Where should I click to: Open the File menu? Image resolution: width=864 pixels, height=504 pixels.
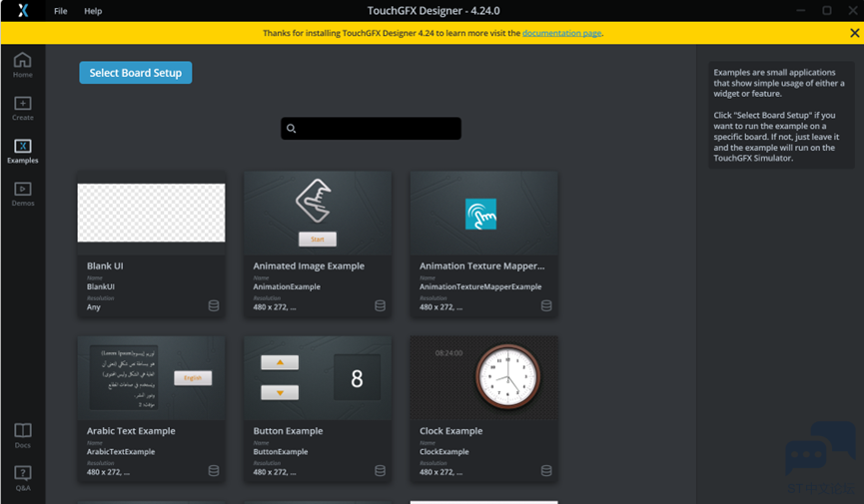point(61,11)
